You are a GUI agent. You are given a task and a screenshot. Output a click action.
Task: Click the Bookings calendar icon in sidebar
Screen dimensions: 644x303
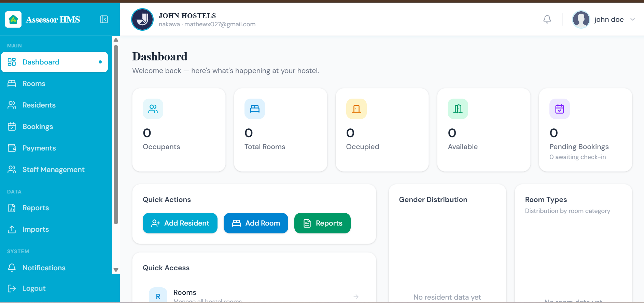tap(12, 127)
